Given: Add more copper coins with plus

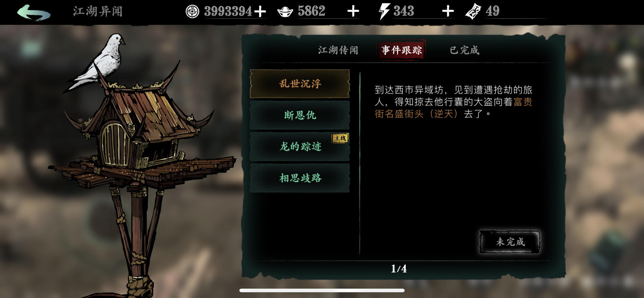Looking at the screenshot, I should point(260,12).
